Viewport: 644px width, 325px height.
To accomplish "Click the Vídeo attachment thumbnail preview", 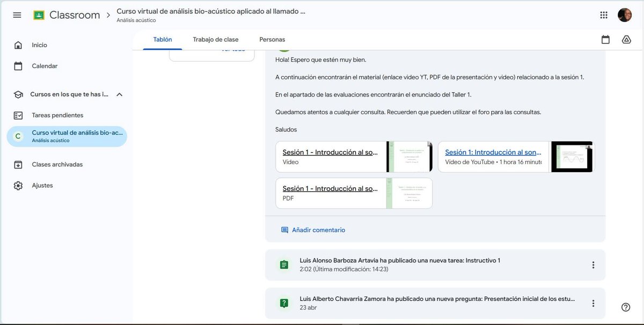I will tap(409, 157).
